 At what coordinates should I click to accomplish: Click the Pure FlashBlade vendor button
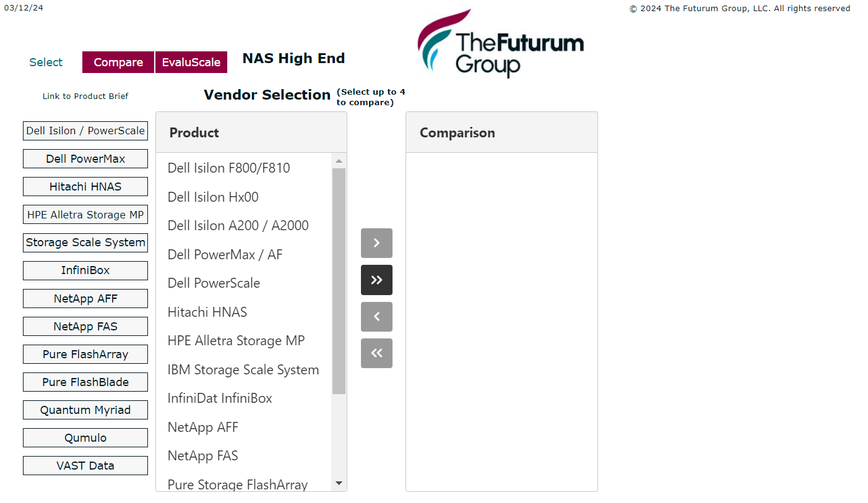point(85,382)
